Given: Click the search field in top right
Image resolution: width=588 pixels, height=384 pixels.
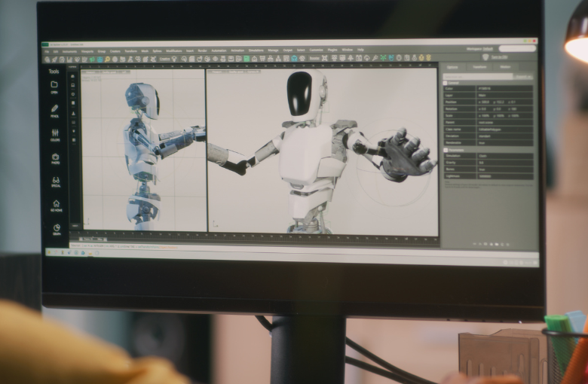Looking at the screenshot, I should click(x=517, y=48).
